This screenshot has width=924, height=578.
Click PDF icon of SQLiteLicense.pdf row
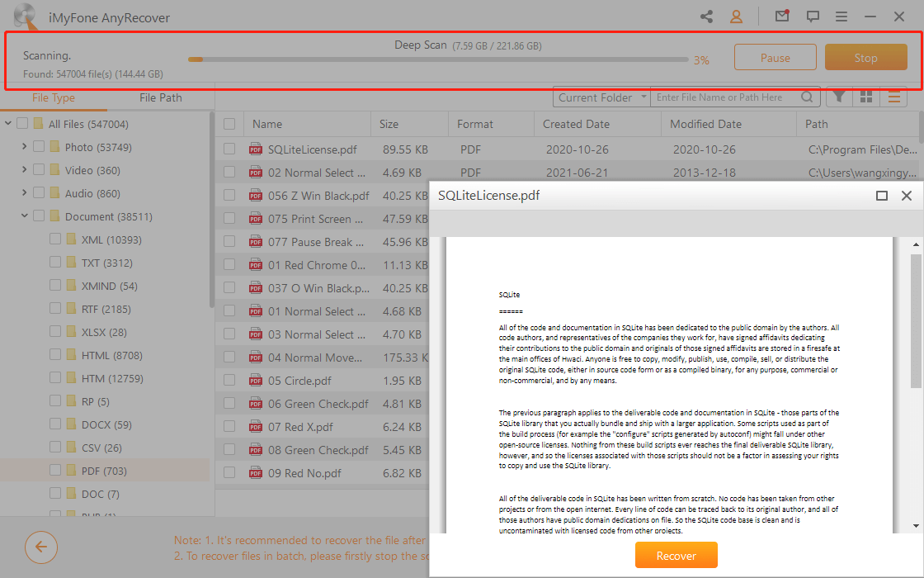tap(256, 149)
